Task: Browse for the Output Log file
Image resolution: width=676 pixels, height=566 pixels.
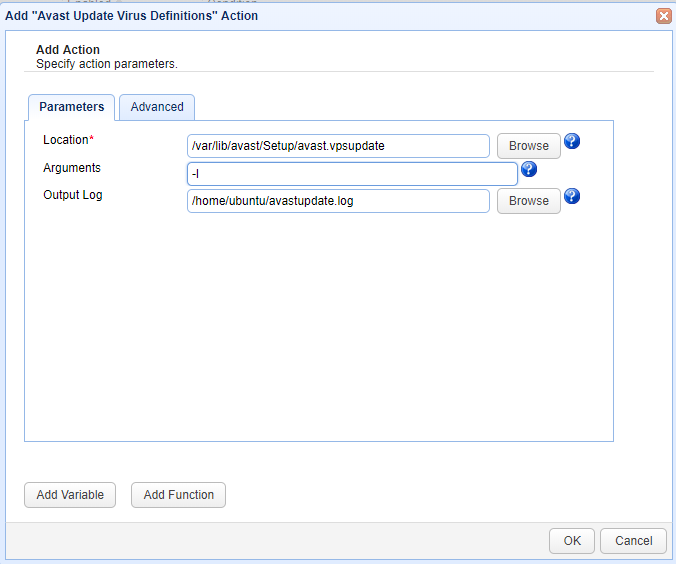Action: coord(529,201)
